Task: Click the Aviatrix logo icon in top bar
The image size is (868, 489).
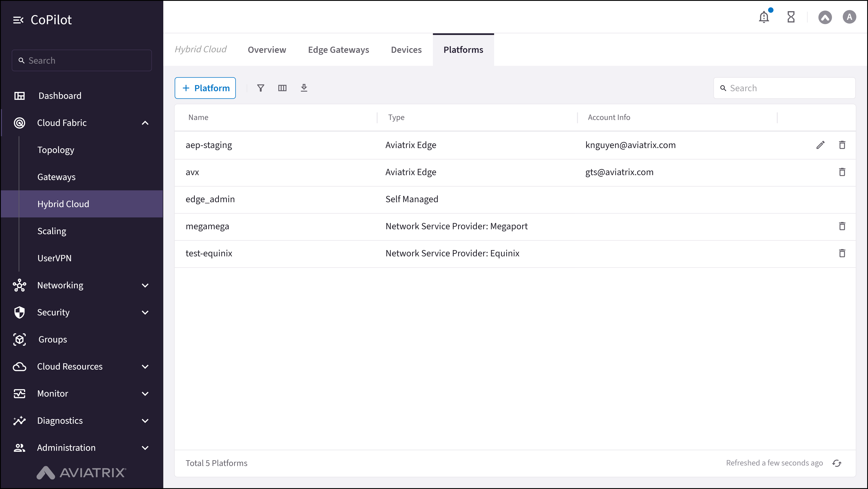Action: point(825,17)
